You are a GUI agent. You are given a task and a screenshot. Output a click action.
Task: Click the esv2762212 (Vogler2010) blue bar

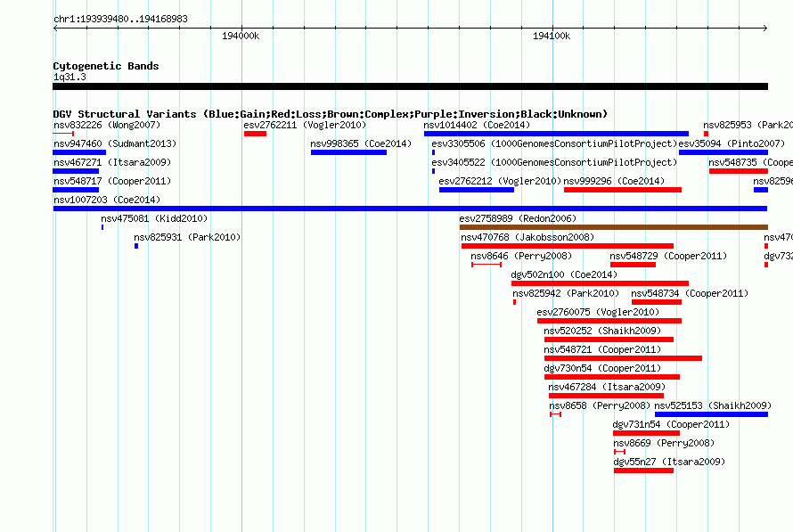tap(477, 190)
